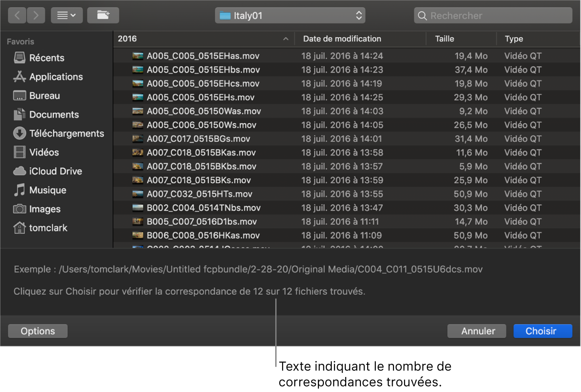Screen dimensions: 581x392
Task: Click the forward navigation arrow
Action: tap(36, 15)
